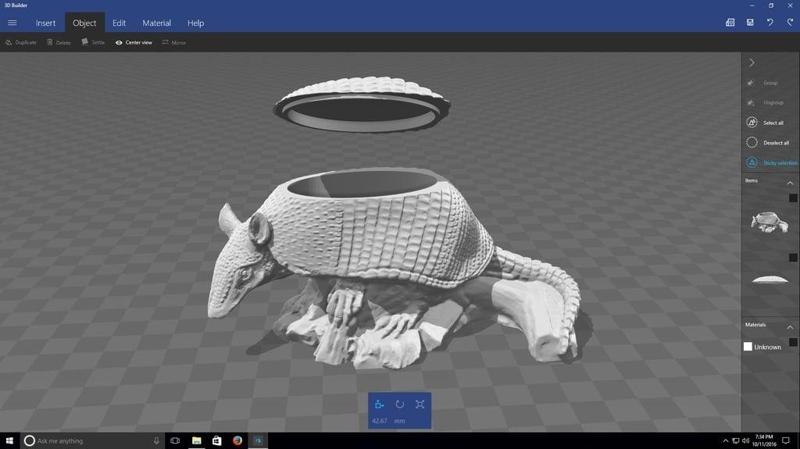
Task: Tick the shell lid item checkbox
Action: pyautogui.click(x=793, y=258)
